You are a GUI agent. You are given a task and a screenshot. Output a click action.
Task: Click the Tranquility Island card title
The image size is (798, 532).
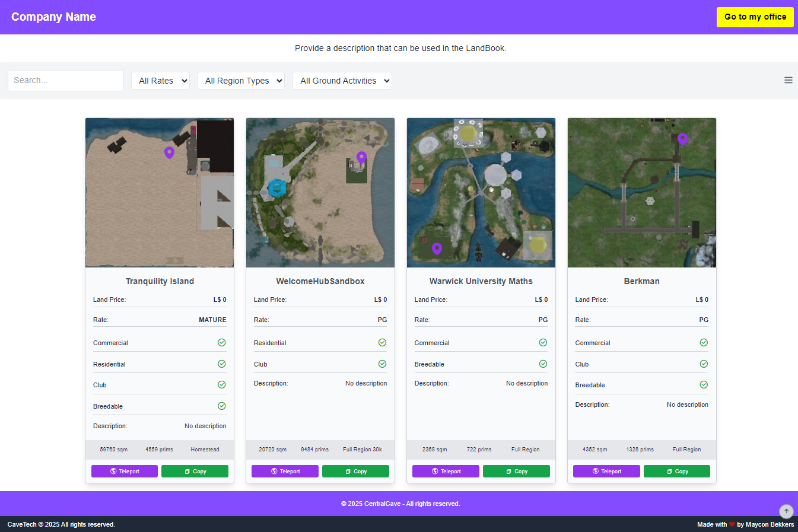pos(160,281)
